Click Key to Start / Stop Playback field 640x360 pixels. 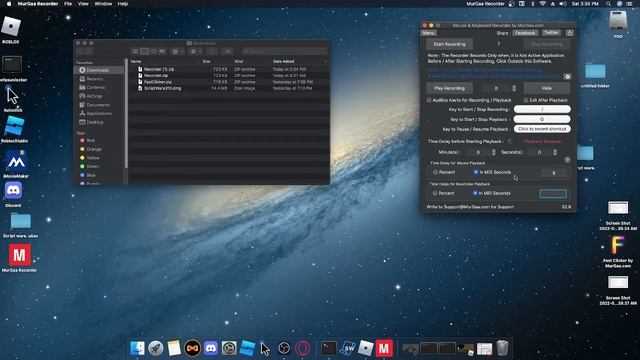tap(542, 119)
